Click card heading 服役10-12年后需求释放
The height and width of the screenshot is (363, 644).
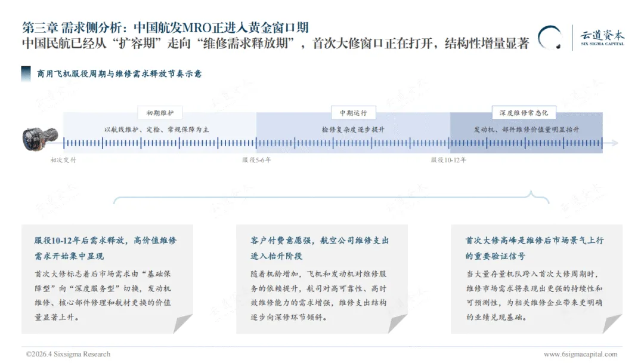pyautogui.click(x=106, y=248)
